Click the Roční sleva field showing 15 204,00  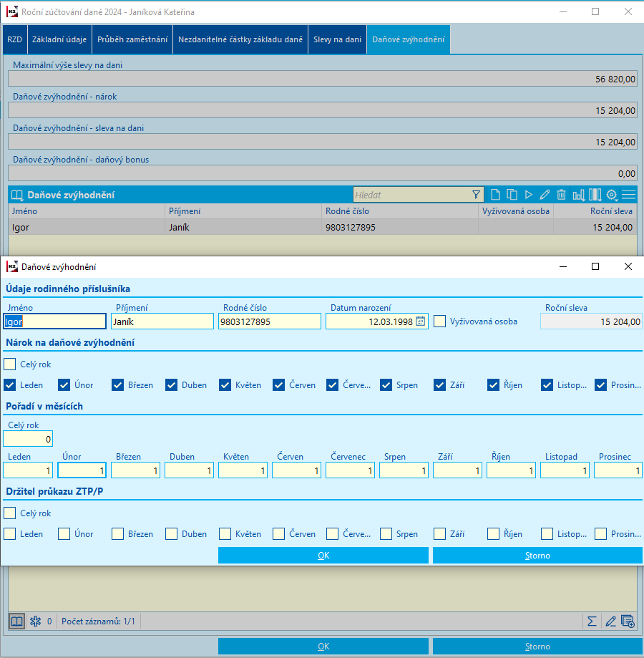tap(591, 321)
